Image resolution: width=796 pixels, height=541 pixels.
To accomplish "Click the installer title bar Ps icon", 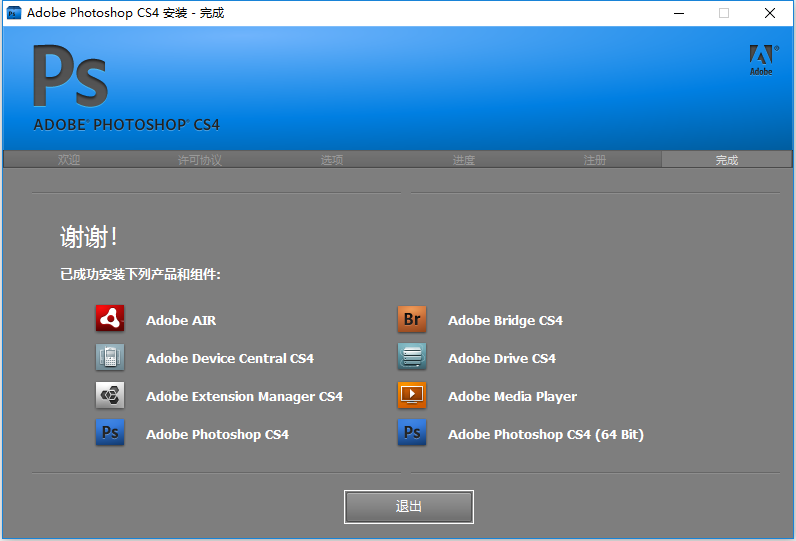I will coord(14,13).
